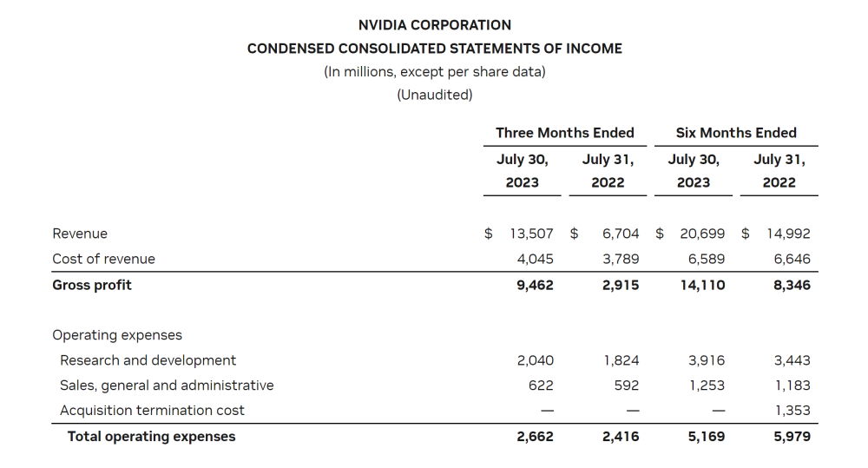
Task: Click the Acquisition termination cost label
Action: [x=152, y=411]
